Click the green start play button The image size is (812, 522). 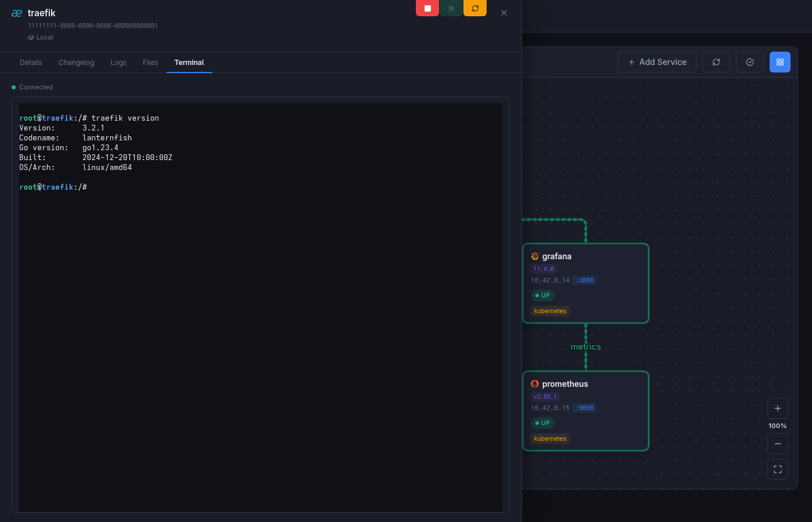click(x=451, y=8)
